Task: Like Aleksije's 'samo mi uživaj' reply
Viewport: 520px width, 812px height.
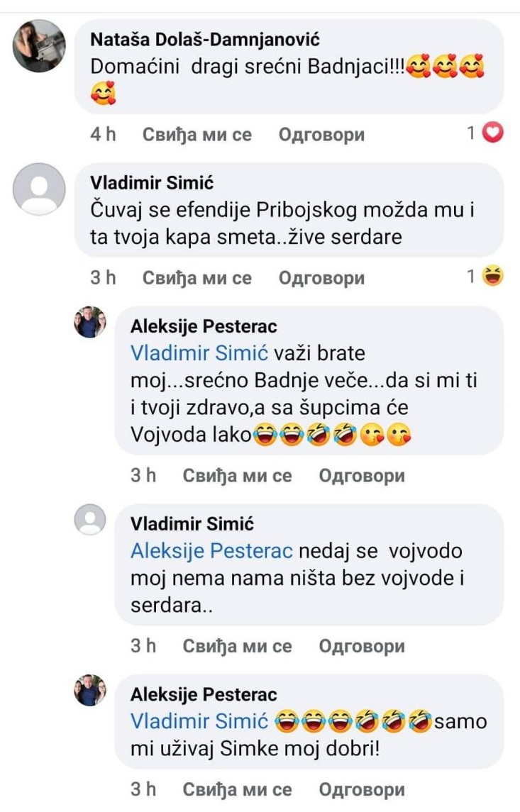Action: (x=237, y=789)
